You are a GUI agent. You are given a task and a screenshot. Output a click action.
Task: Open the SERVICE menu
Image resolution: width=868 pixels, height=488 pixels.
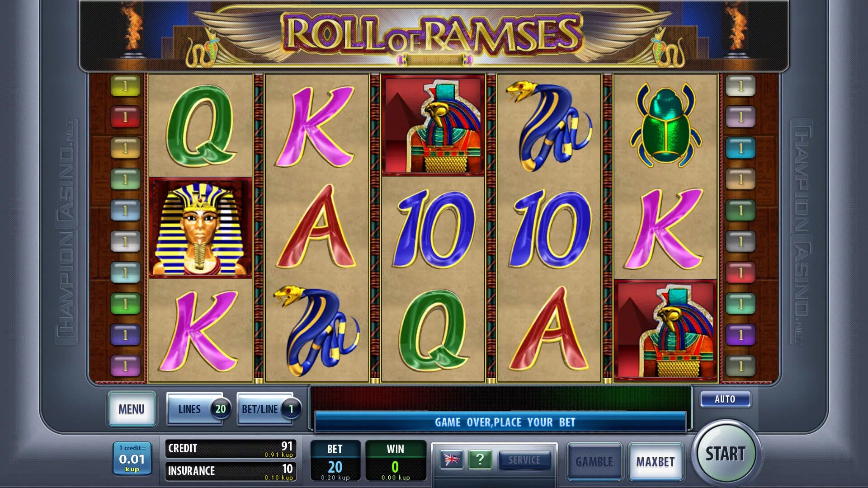point(524,460)
